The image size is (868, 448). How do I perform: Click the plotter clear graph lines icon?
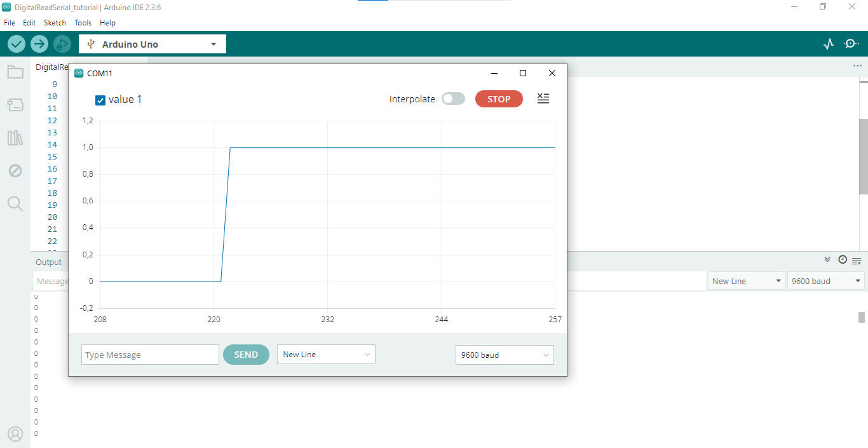[543, 98]
